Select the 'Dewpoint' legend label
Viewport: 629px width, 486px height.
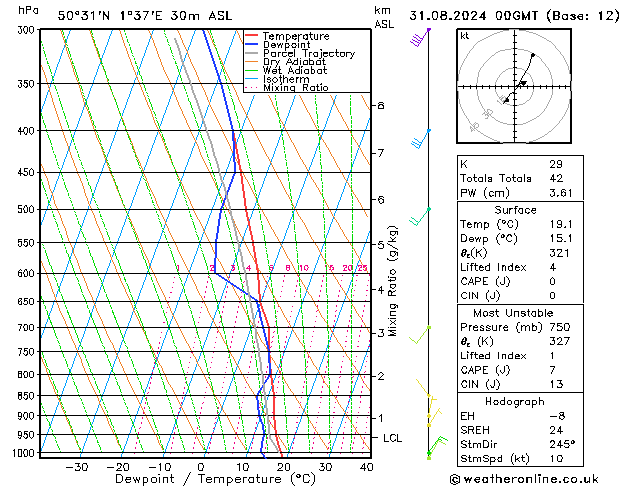click(286, 45)
